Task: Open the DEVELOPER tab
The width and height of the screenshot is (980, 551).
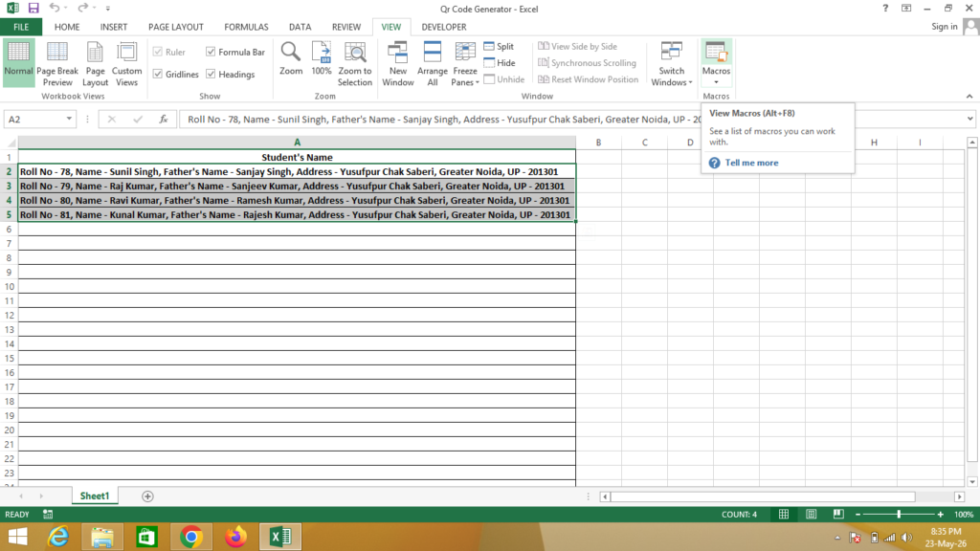Action: [444, 27]
